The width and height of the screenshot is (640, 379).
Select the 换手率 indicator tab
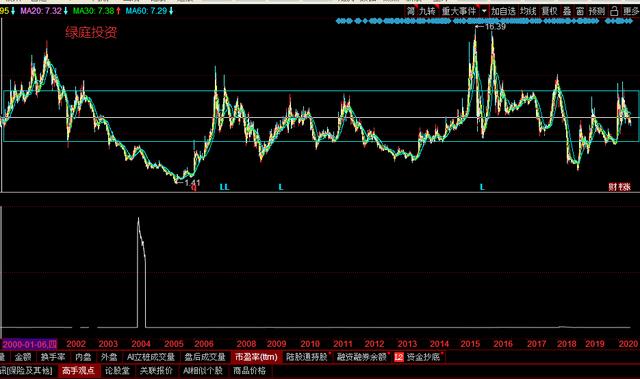coord(53,357)
